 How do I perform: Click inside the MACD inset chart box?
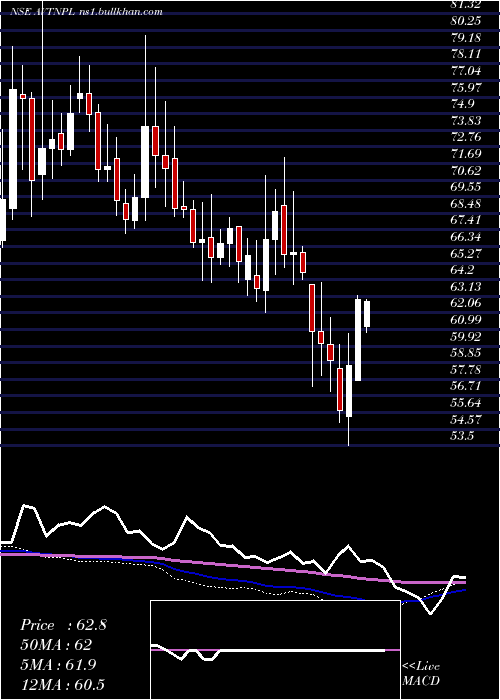tap(275, 650)
